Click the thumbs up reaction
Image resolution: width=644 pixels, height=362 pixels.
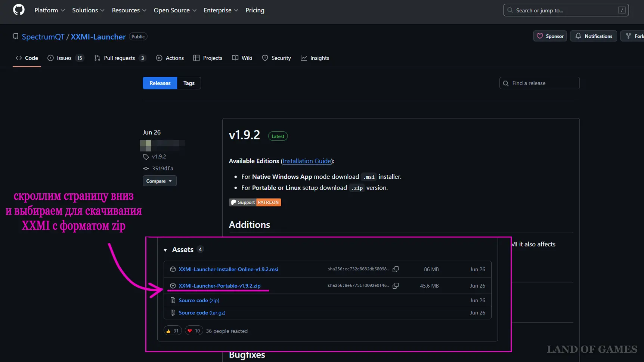coord(172,331)
